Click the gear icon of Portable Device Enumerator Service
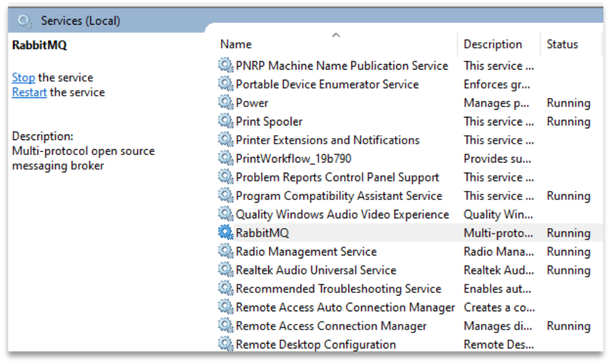 point(225,84)
